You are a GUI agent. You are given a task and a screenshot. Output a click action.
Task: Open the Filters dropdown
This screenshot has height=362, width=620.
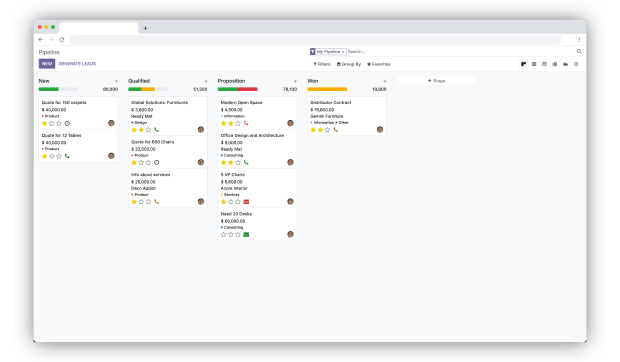tap(322, 64)
